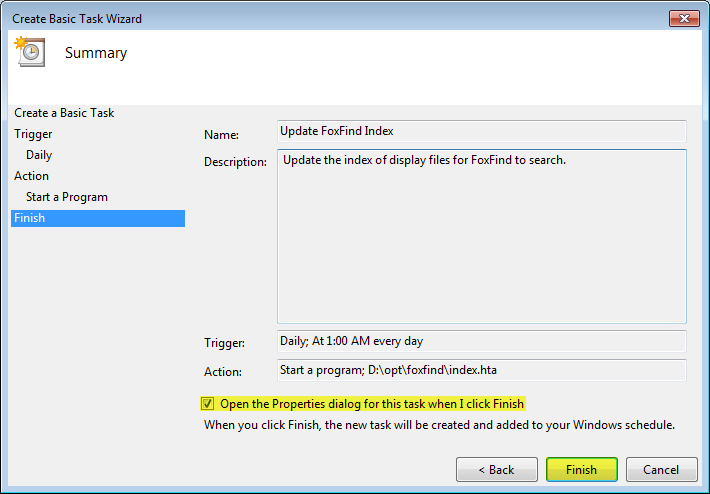This screenshot has width=710, height=494.
Task: Click the Summary heading text
Action: (x=96, y=53)
